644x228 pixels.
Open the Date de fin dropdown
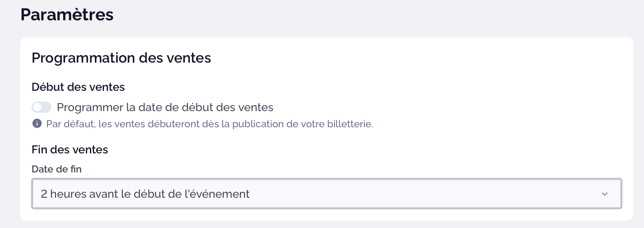click(x=327, y=194)
